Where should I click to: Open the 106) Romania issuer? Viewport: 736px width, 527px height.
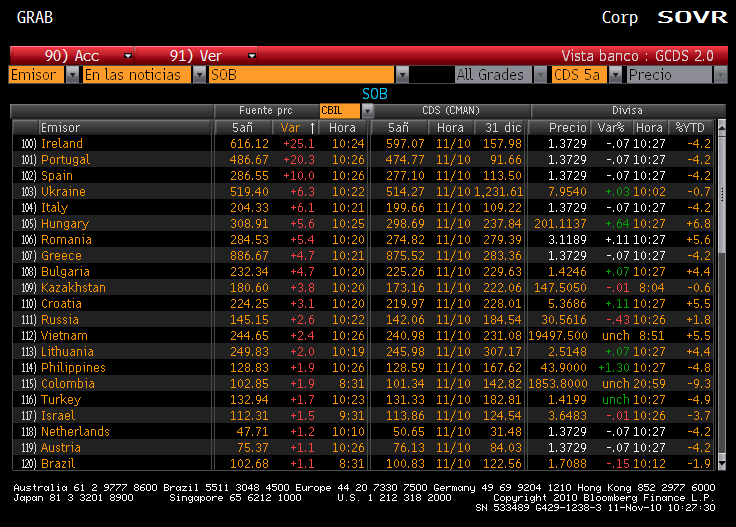tap(66, 240)
